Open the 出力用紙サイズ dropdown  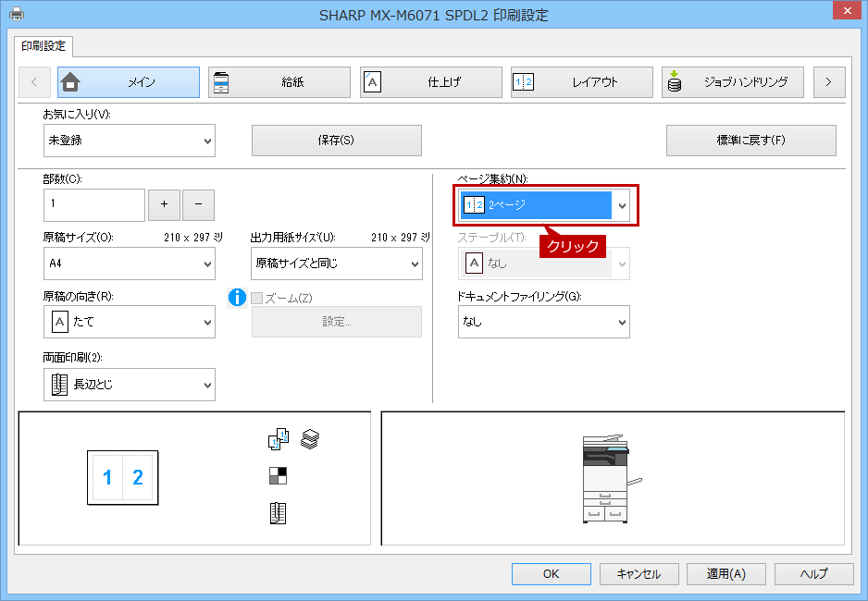[x=337, y=264]
